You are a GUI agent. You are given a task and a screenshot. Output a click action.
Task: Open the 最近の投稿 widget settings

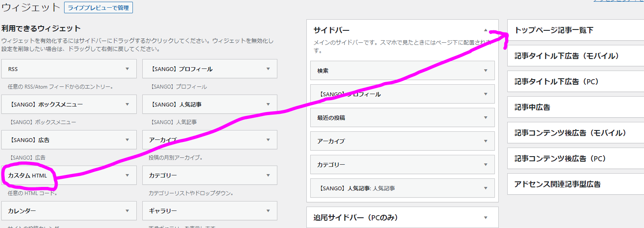click(403, 118)
